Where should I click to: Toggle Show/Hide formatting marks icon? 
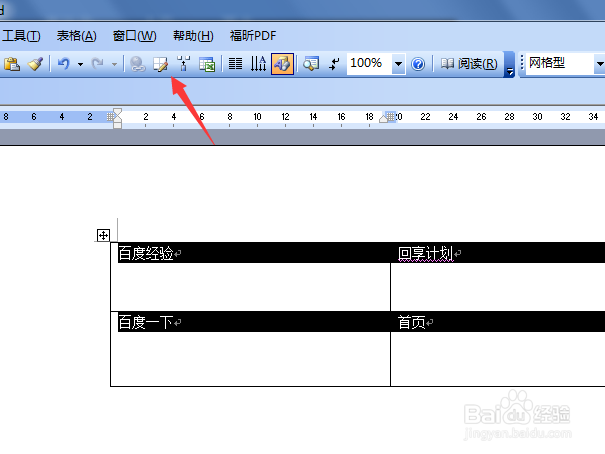click(334, 64)
